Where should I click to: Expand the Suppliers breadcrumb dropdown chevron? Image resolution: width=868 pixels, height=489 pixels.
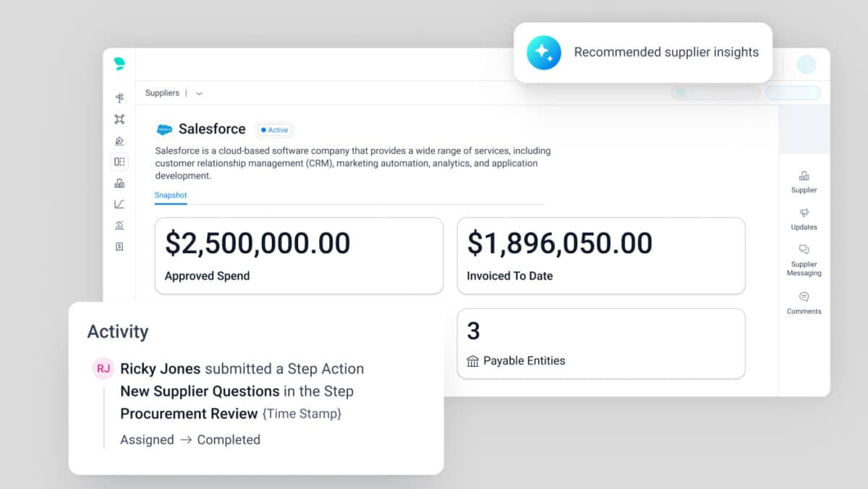coord(200,93)
